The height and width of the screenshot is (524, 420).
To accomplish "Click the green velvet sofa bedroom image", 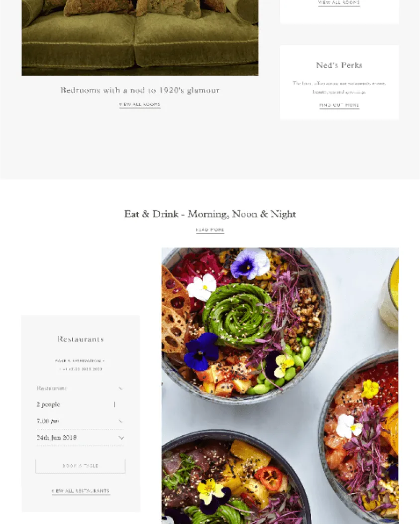I will click(x=140, y=37).
